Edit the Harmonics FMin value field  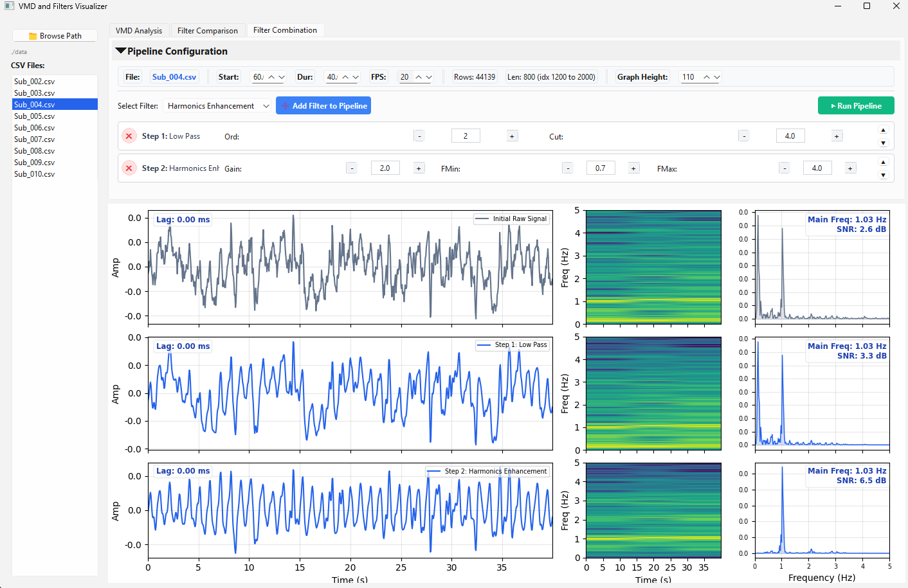point(601,168)
